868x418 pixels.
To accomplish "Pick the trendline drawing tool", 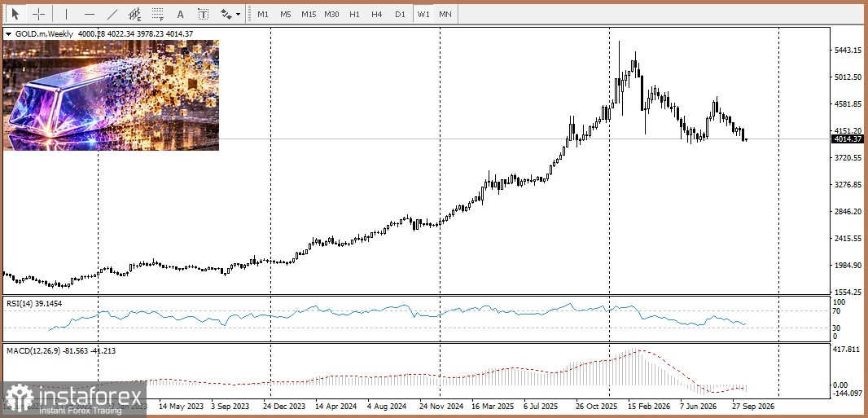I will click(x=112, y=15).
